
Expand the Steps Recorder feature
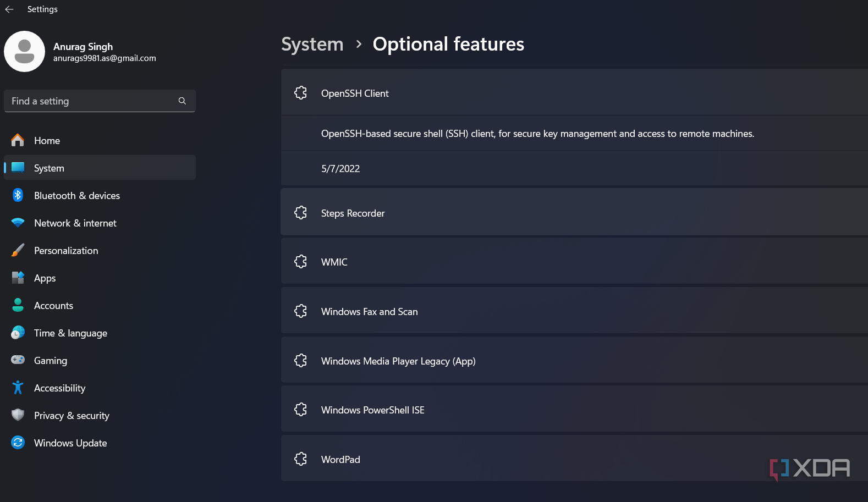pos(574,212)
